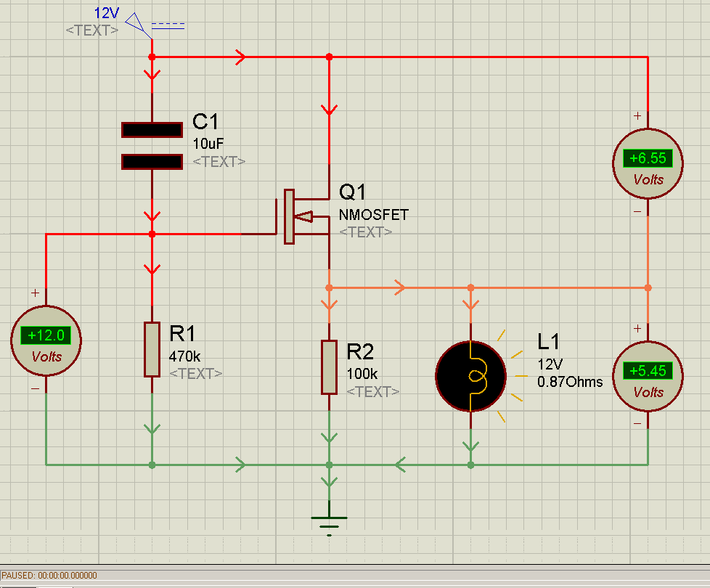Click the orange junction dot above the lamp
Image resolution: width=710 pixels, height=588 pixels.
click(471, 287)
